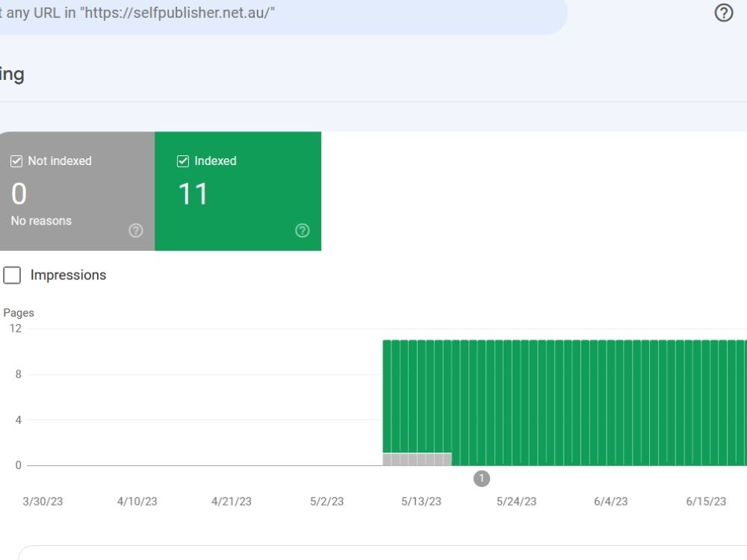747x560 pixels.
Task: Click the Impressions label text
Action: pyautogui.click(x=68, y=276)
